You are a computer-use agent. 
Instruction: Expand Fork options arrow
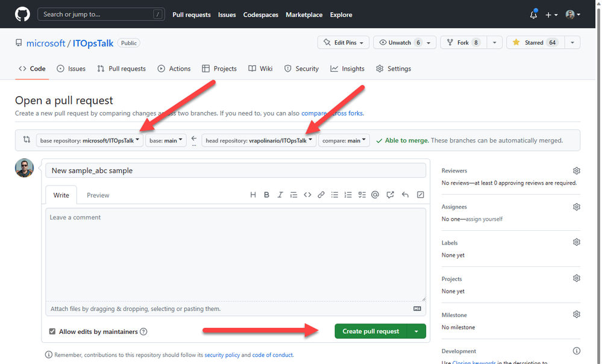[495, 43]
